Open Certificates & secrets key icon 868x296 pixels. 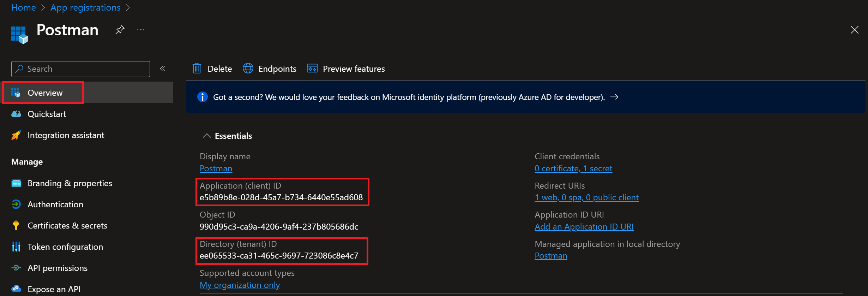coord(16,225)
